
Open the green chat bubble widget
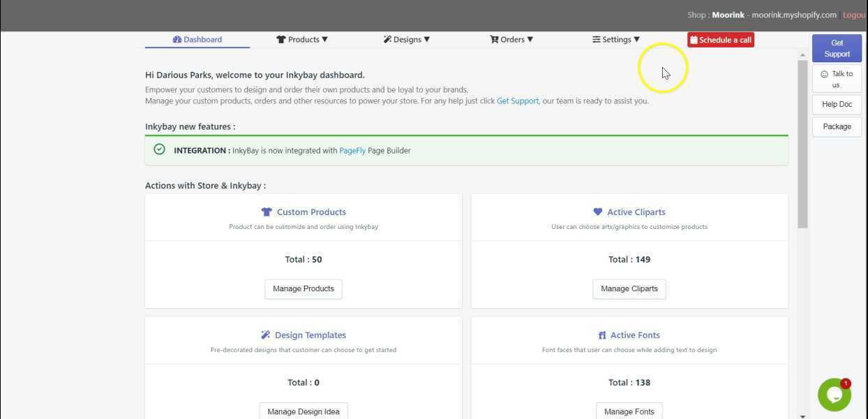834,395
